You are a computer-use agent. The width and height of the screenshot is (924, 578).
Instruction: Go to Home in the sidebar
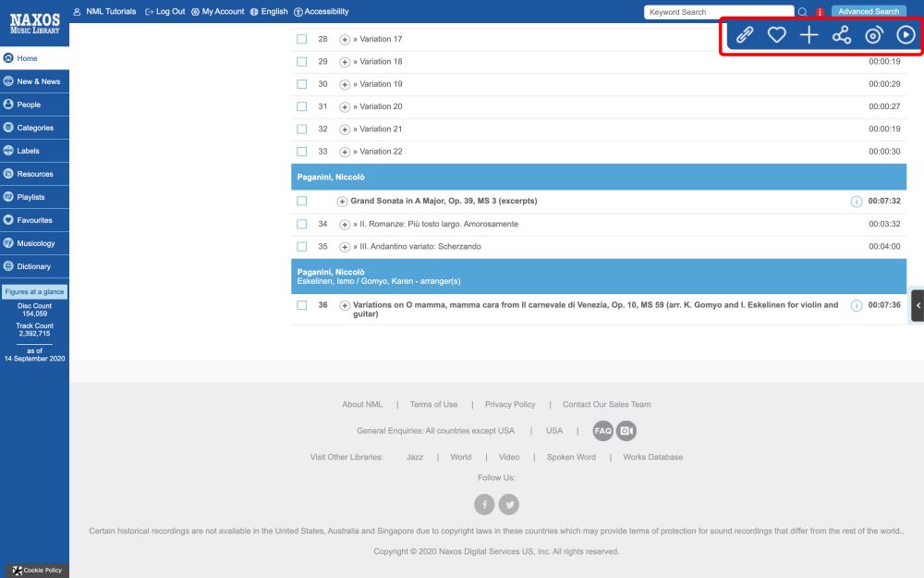pos(35,58)
